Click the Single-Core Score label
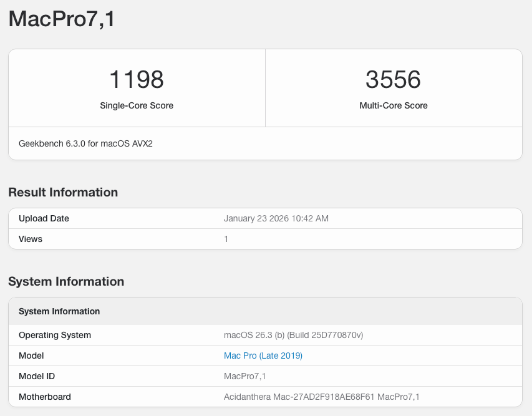The image size is (532, 416). coord(137,105)
